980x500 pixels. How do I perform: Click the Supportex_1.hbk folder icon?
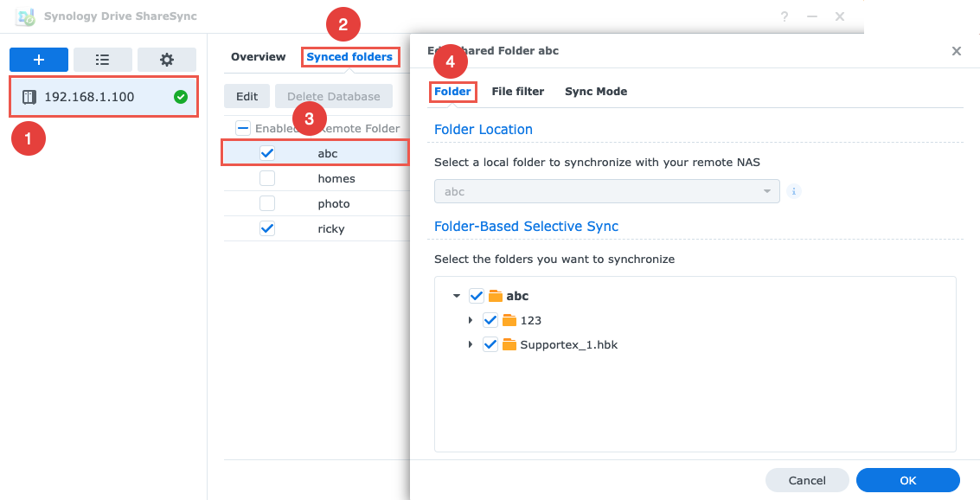click(x=509, y=344)
